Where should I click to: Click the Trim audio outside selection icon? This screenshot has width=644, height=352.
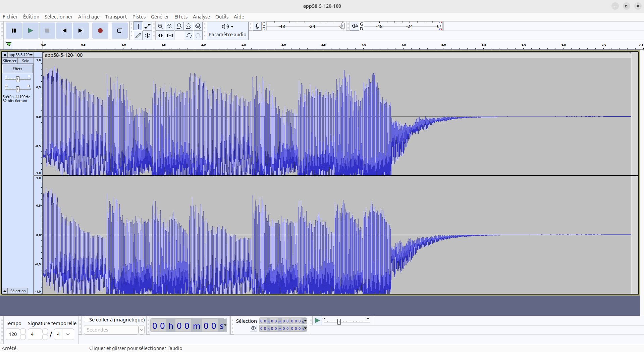point(161,35)
